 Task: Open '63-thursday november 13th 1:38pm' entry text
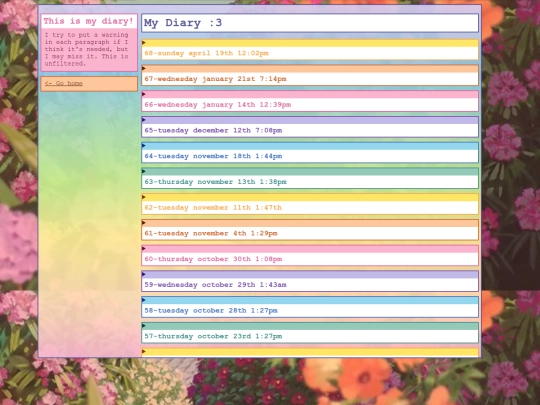click(215, 182)
